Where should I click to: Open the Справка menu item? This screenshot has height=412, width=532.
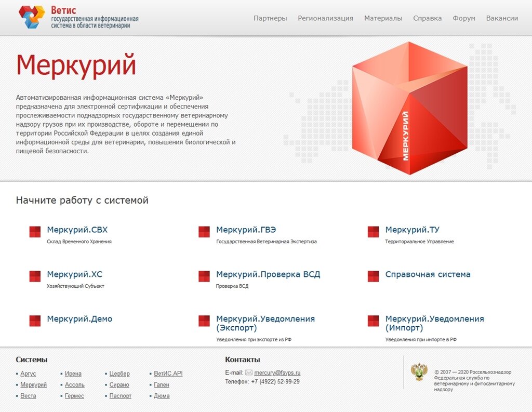click(x=427, y=18)
